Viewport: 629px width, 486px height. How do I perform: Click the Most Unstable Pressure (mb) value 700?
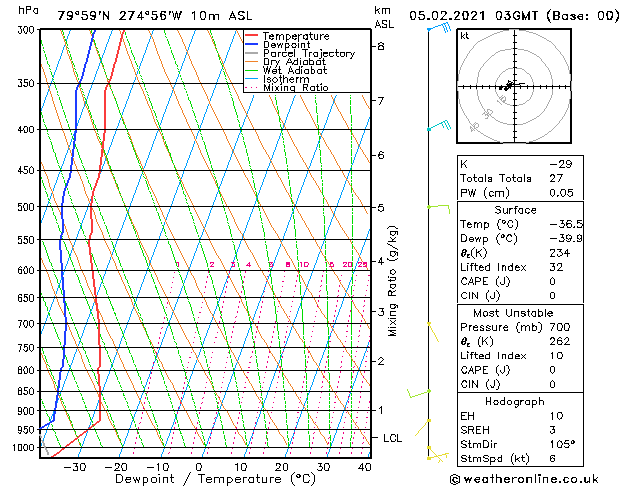tap(560, 327)
